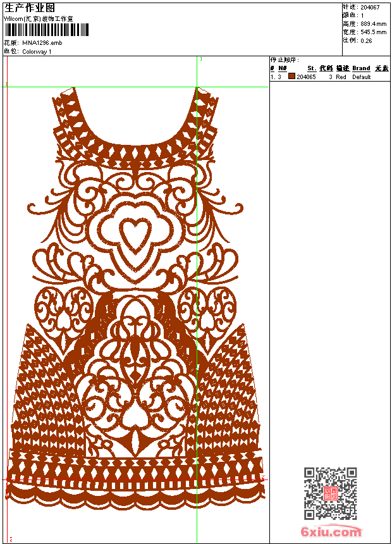The height and width of the screenshot is (544, 392).
Task: Click the 高度 889.4 mm value
Action: pos(373,23)
